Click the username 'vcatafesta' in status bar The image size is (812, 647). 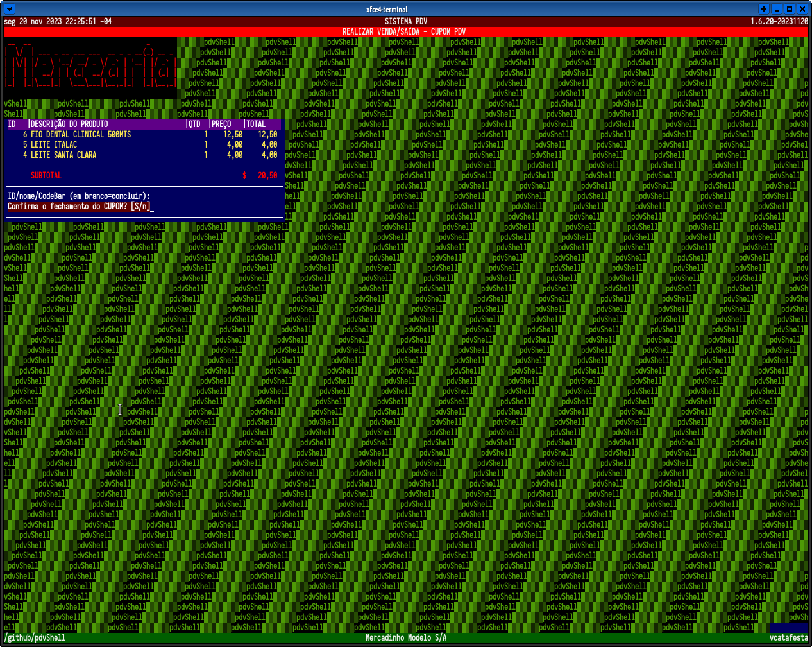click(x=789, y=637)
